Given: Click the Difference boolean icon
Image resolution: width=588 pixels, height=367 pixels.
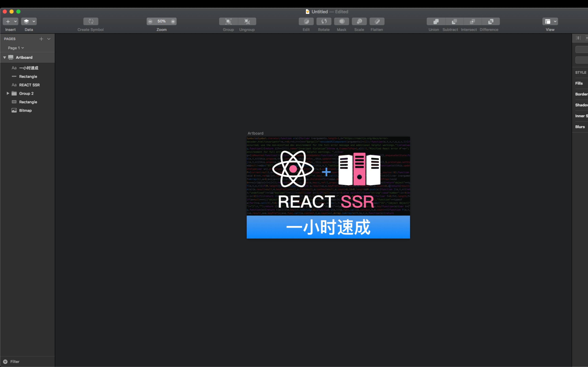Looking at the screenshot, I should (491, 21).
